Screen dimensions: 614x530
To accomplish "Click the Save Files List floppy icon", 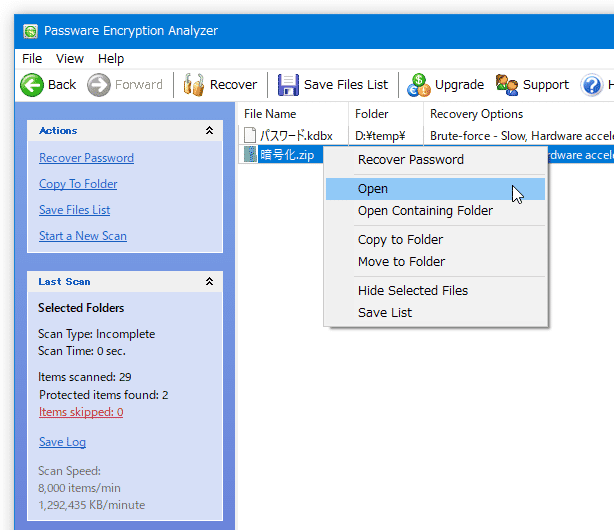I will (x=288, y=85).
